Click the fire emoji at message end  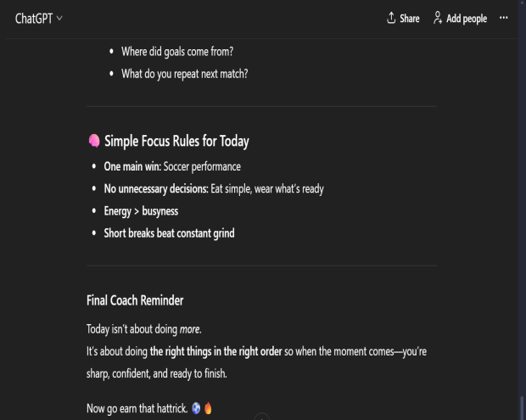208,408
